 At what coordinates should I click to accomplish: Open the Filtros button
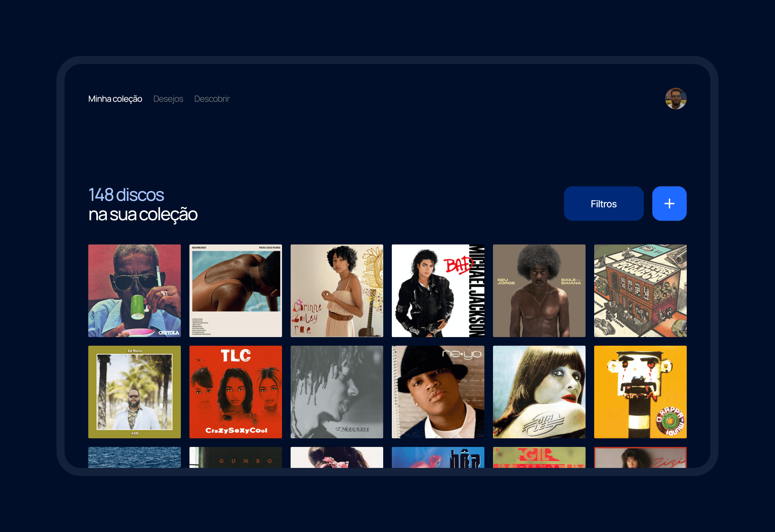click(x=603, y=204)
